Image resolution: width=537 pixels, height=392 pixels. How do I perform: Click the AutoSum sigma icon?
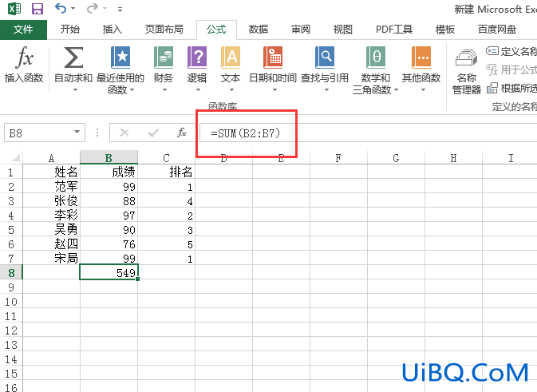point(73,57)
